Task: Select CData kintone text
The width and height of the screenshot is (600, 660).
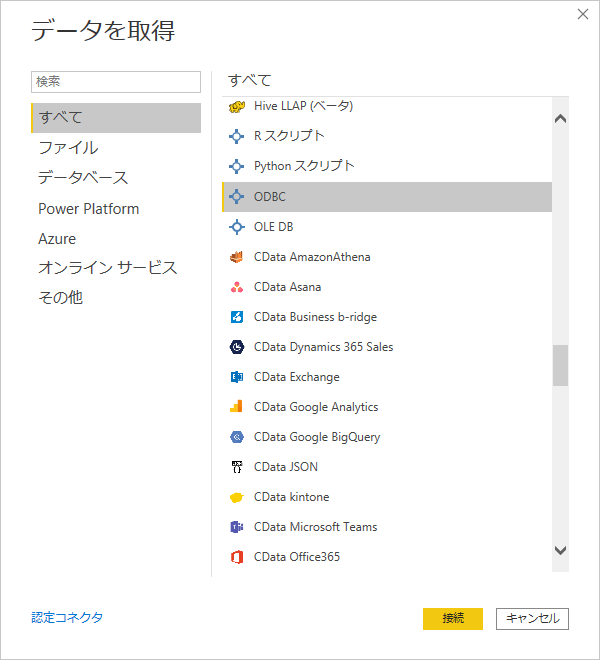Action: pyautogui.click(x=291, y=497)
